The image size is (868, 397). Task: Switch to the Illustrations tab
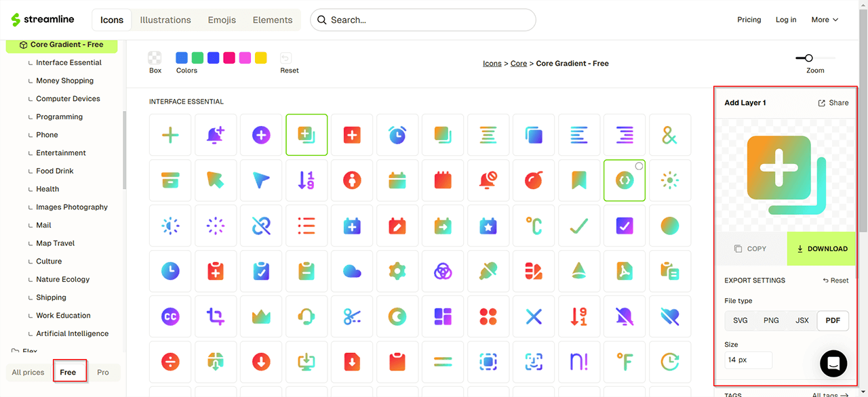tap(165, 20)
